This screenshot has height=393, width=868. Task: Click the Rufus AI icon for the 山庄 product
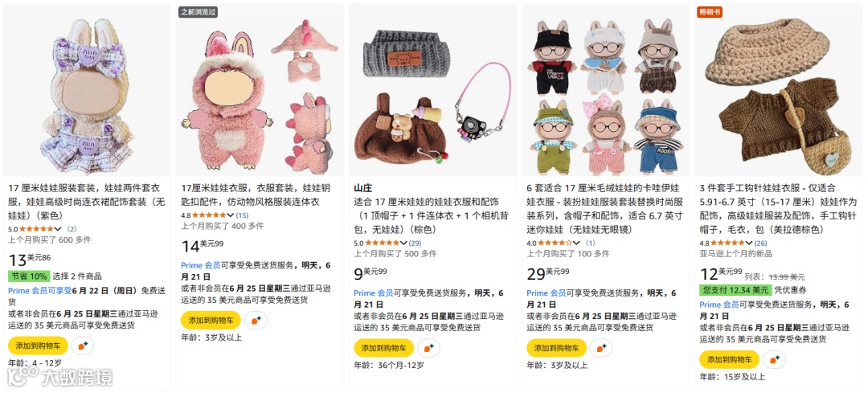coord(428,348)
